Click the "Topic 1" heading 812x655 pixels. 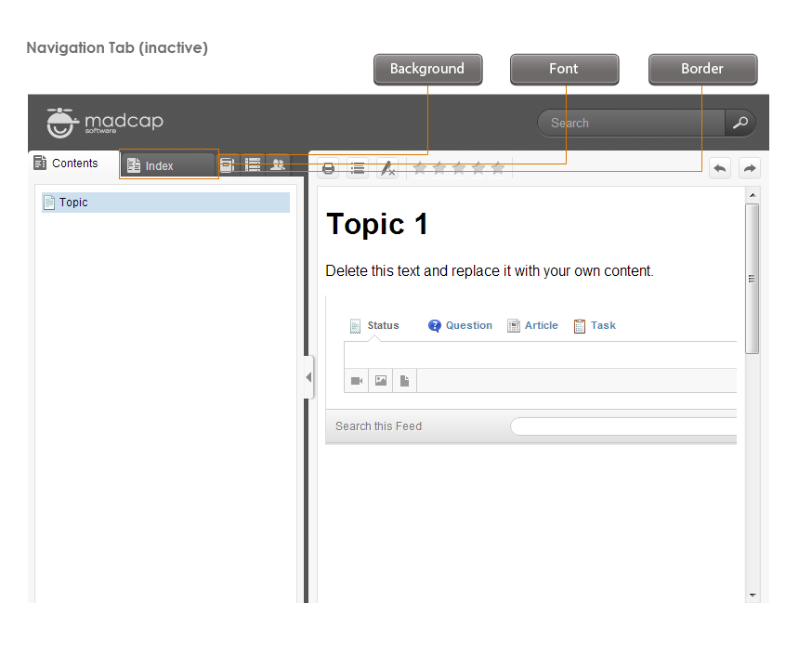pyautogui.click(x=377, y=224)
